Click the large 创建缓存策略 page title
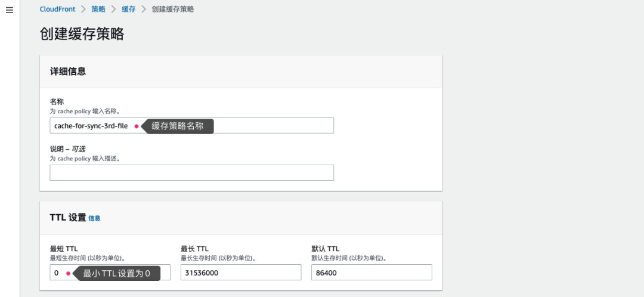Screen dimensions: 644x297 tap(82, 34)
